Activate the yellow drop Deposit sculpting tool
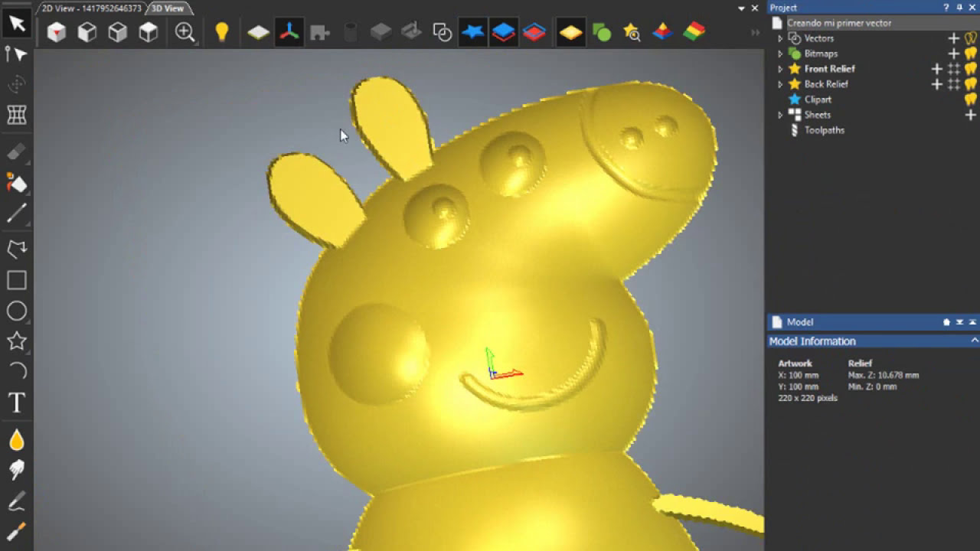 (x=17, y=440)
